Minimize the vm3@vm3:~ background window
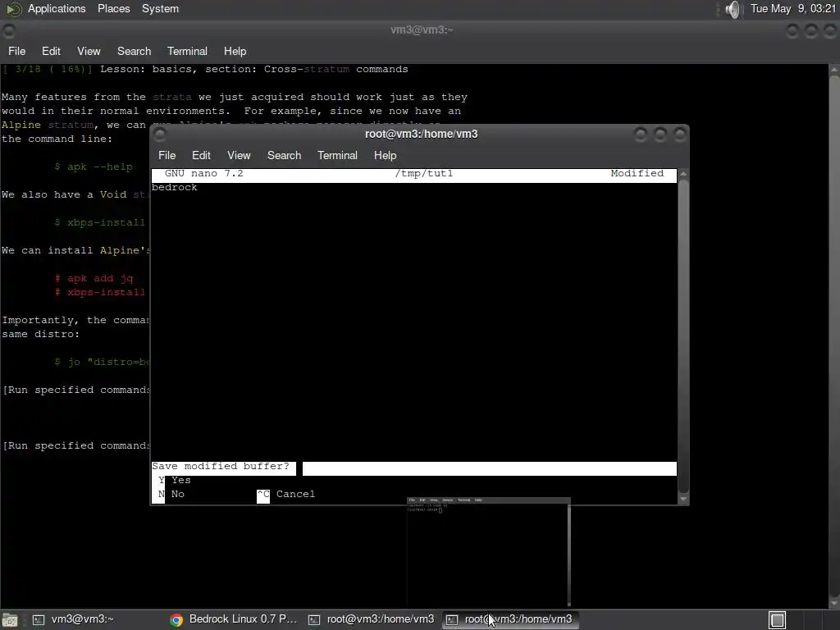The width and height of the screenshot is (840, 630). pos(792,31)
